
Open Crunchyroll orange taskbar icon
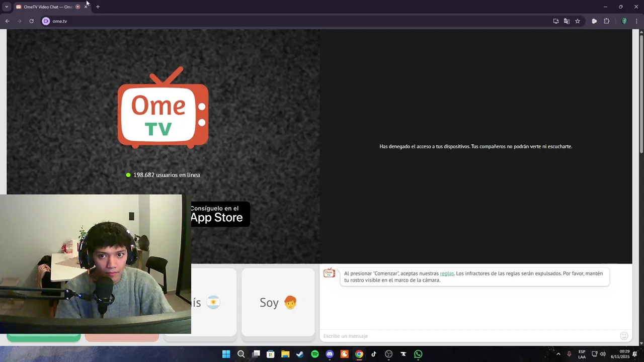click(x=344, y=354)
